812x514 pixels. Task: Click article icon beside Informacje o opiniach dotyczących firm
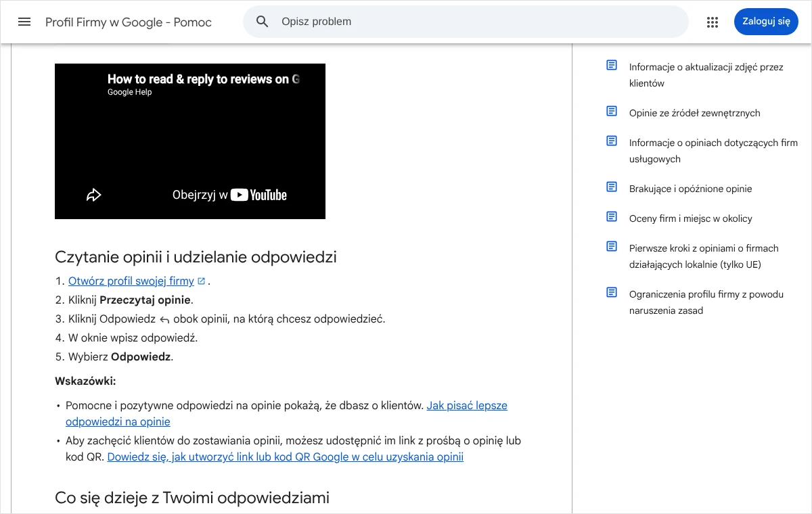(x=612, y=141)
